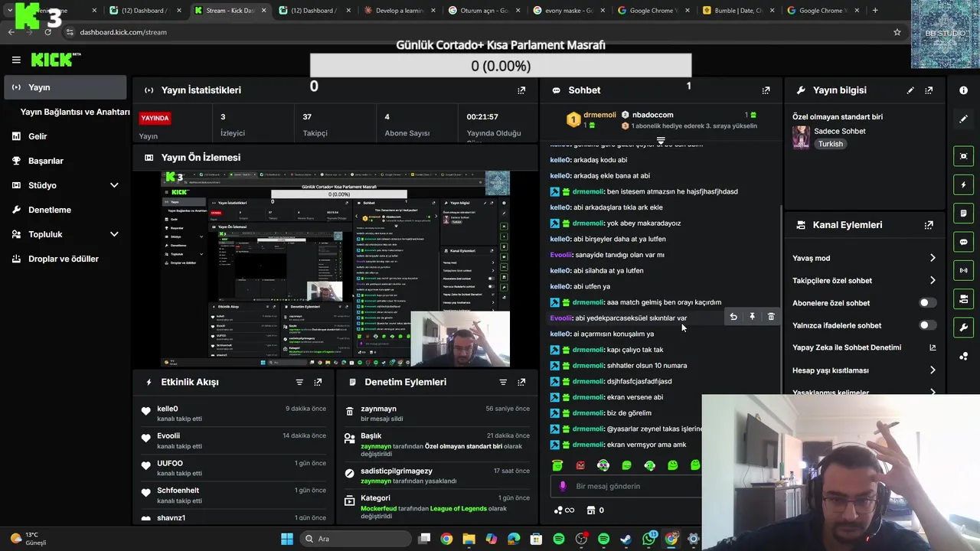Switch to Develop a learning browser tab
This screenshot has width=980, height=551.
pos(400,11)
